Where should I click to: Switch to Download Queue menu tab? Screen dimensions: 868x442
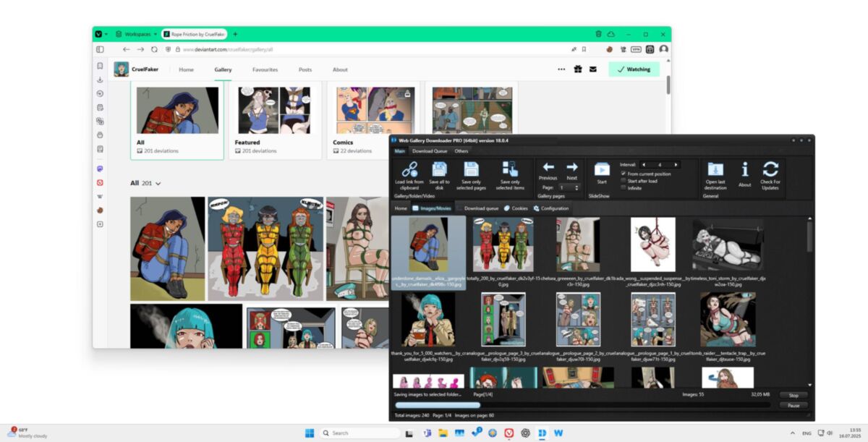(x=430, y=151)
